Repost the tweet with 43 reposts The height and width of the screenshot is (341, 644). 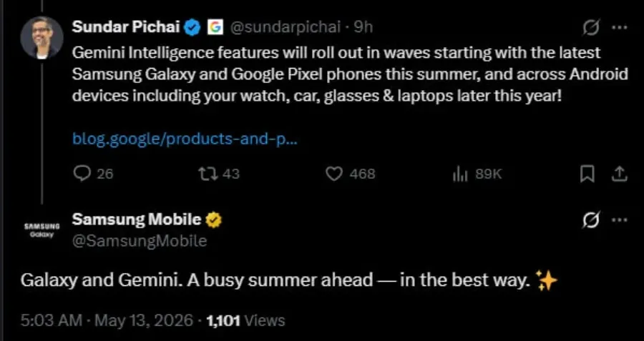[x=220, y=174]
